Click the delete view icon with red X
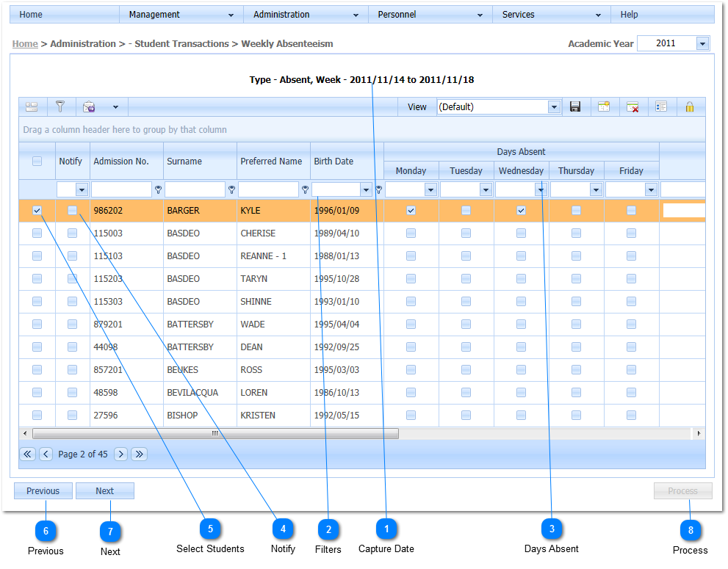Image resolution: width=728 pixels, height=569 pixels. point(633,106)
